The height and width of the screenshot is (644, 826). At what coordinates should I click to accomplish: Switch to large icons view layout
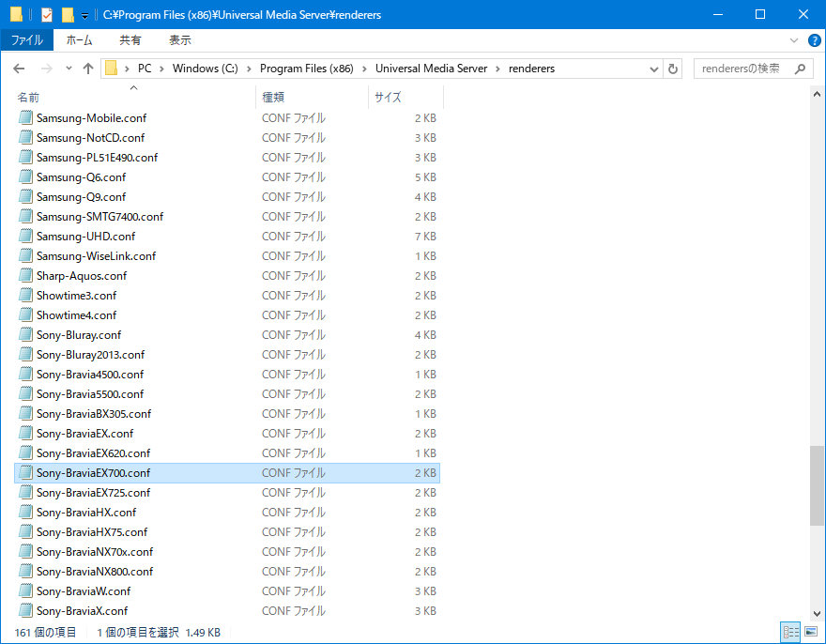tap(811, 632)
